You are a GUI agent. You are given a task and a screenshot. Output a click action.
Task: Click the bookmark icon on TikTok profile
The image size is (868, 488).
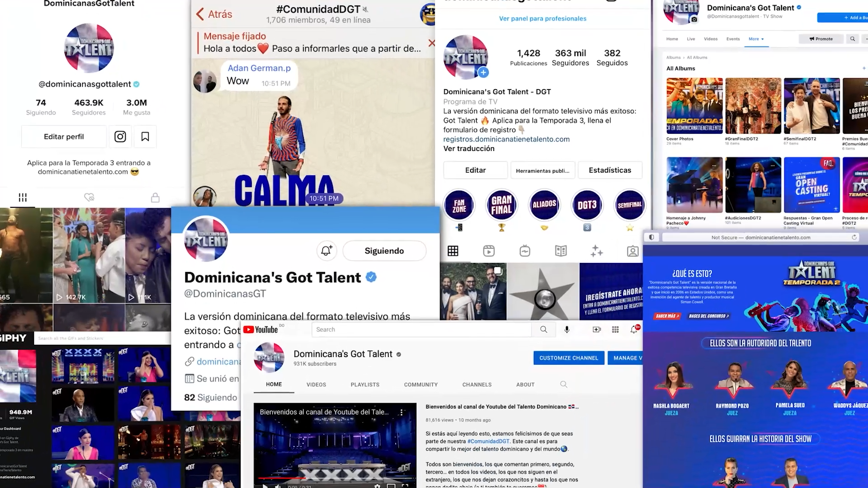[x=145, y=136]
